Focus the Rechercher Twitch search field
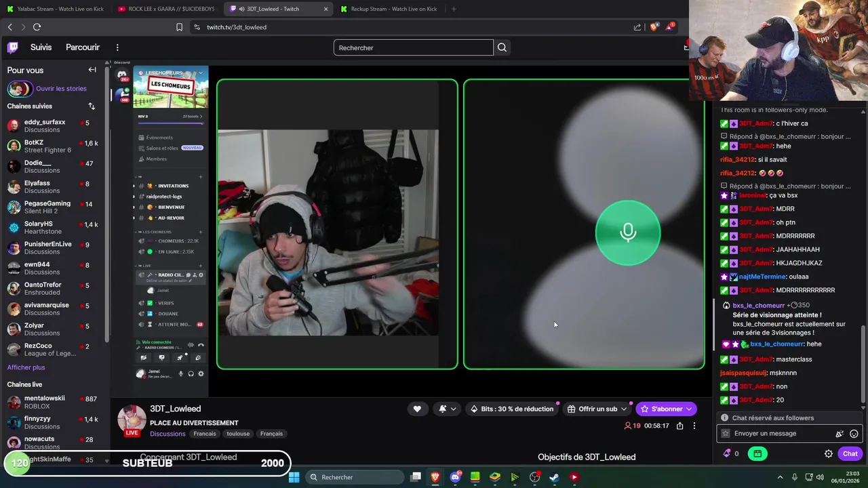The height and width of the screenshot is (488, 868). pyautogui.click(x=413, y=47)
